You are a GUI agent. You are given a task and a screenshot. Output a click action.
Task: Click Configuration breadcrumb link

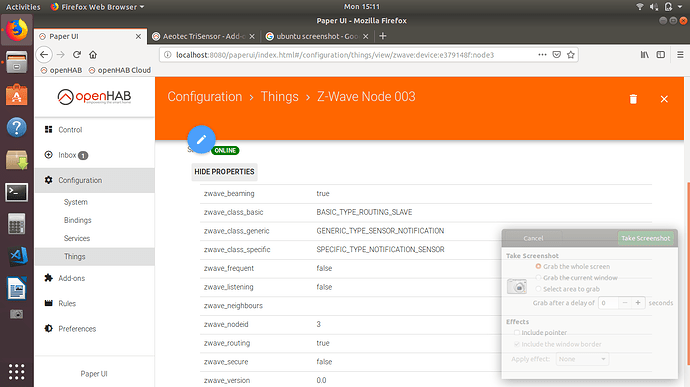pyautogui.click(x=205, y=96)
